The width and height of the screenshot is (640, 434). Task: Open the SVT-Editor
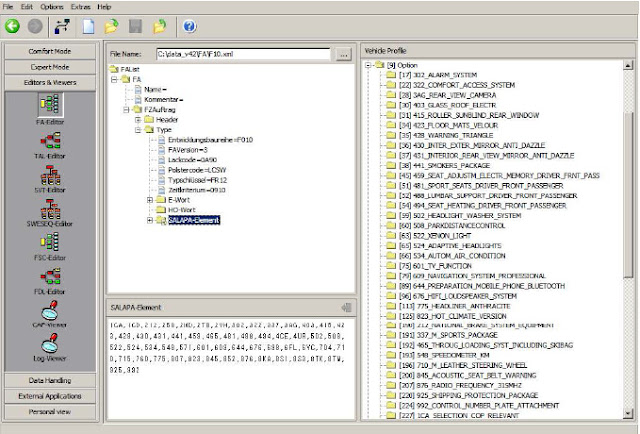click(50, 179)
